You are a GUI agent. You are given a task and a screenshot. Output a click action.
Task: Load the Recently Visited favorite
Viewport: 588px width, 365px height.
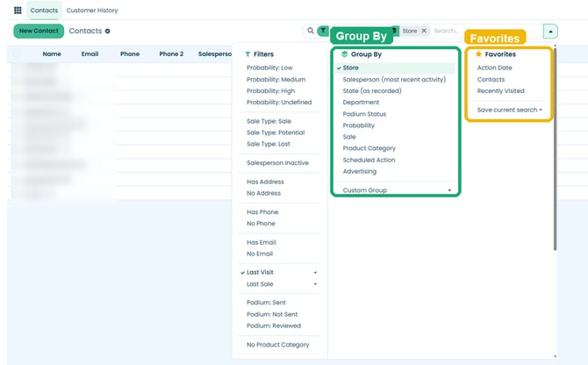point(500,91)
